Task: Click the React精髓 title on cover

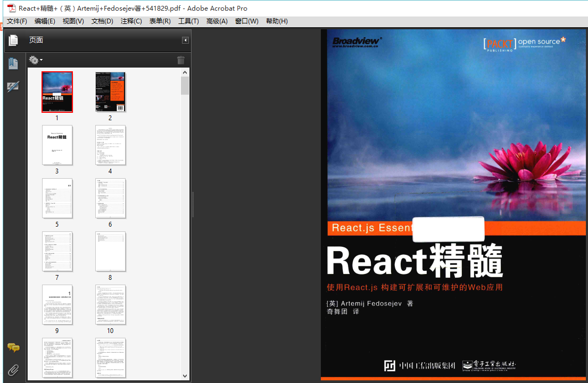Action: coord(415,261)
